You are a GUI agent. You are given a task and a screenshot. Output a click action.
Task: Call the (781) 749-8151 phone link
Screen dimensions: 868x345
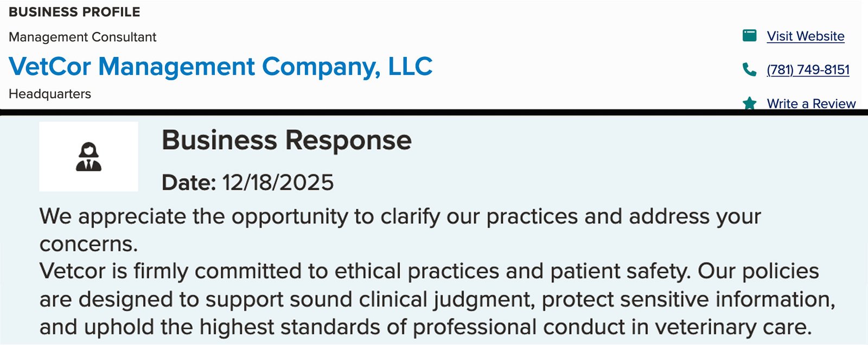click(808, 70)
